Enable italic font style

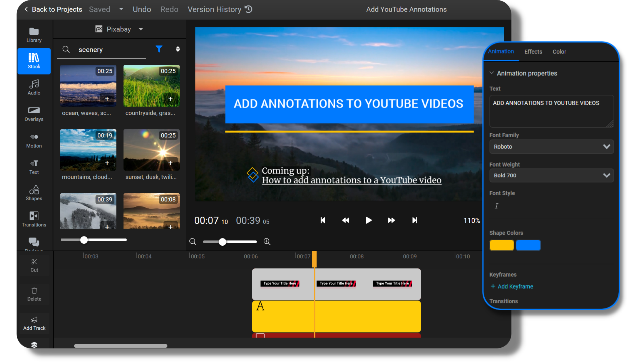[x=496, y=206]
